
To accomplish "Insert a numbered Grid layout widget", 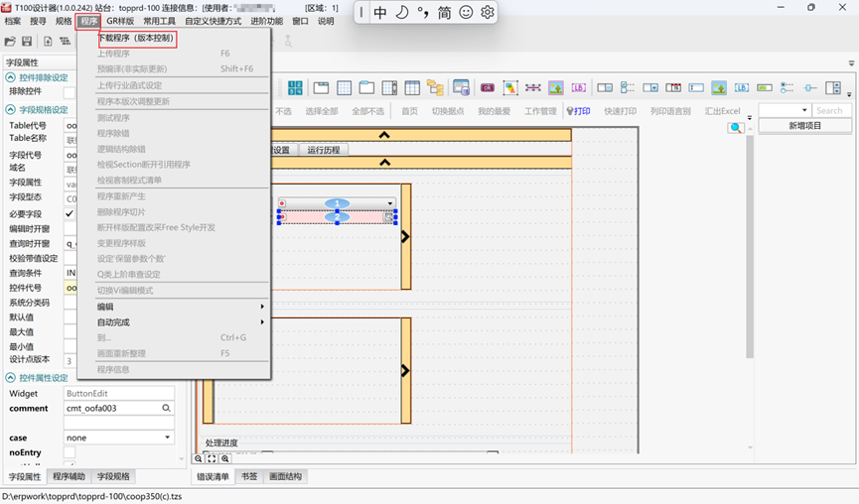I will click(x=295, y=87).
